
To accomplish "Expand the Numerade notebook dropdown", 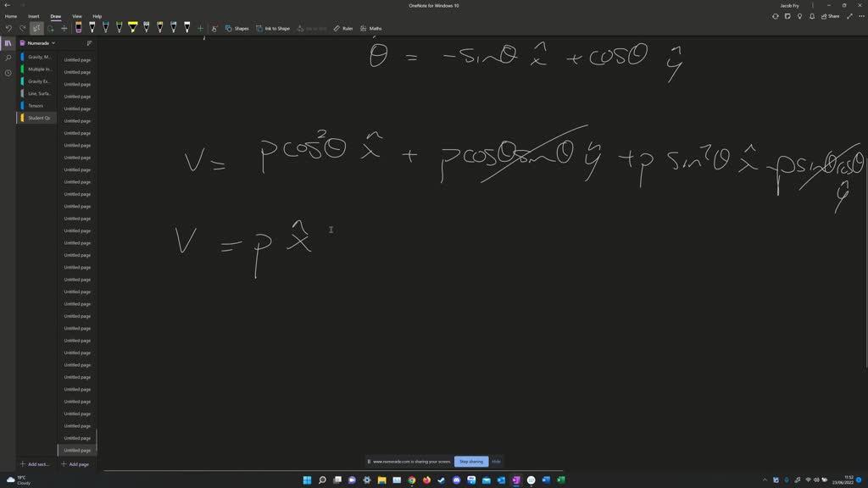I will click(37, 42).
